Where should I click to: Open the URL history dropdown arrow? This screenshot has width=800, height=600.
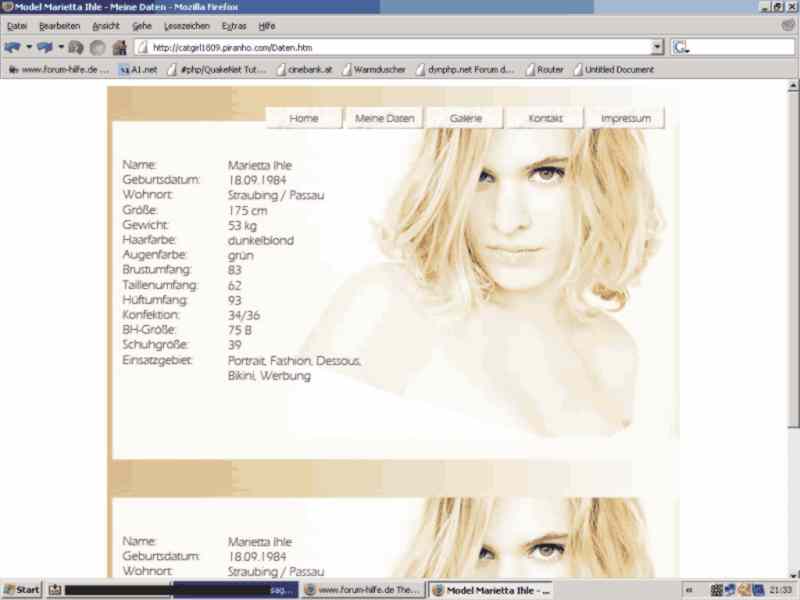(x=657, y=47)
